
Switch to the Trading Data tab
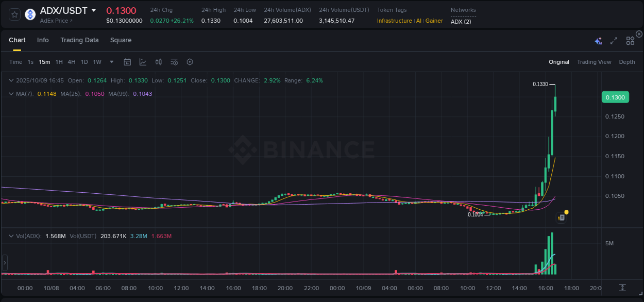(79, 40)
